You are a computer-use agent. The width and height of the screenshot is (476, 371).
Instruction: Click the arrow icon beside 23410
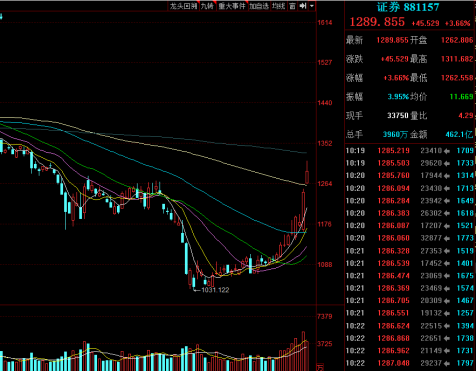447,151
